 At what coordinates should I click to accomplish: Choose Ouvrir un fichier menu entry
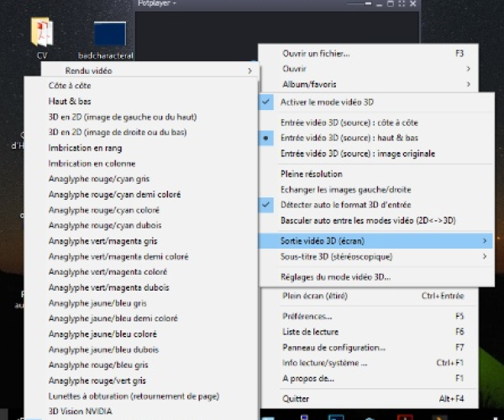tap(369, 54)
